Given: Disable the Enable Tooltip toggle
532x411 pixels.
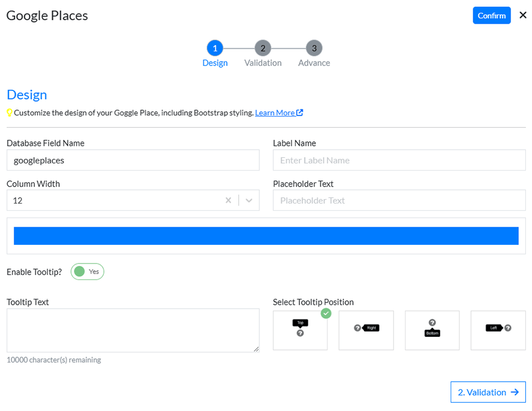Looking at the screenshot, I should [88, 272].
